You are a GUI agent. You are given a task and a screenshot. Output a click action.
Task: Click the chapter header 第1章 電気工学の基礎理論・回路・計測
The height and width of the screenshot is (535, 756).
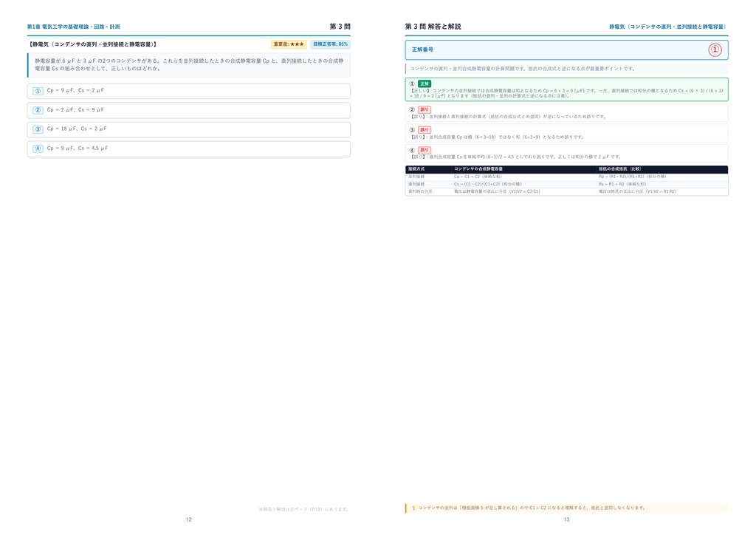tap(73, 27)
